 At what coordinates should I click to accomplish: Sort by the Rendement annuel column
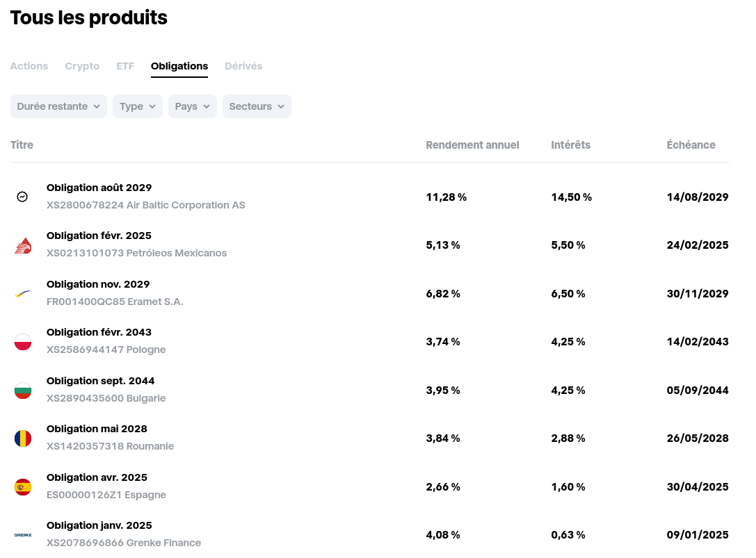472,145
